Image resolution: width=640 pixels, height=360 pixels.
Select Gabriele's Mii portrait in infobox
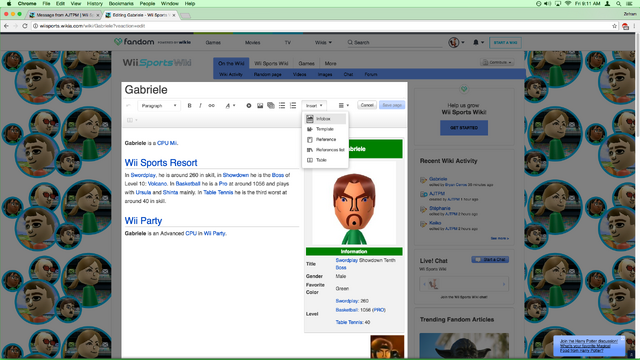tap(354, 203)
